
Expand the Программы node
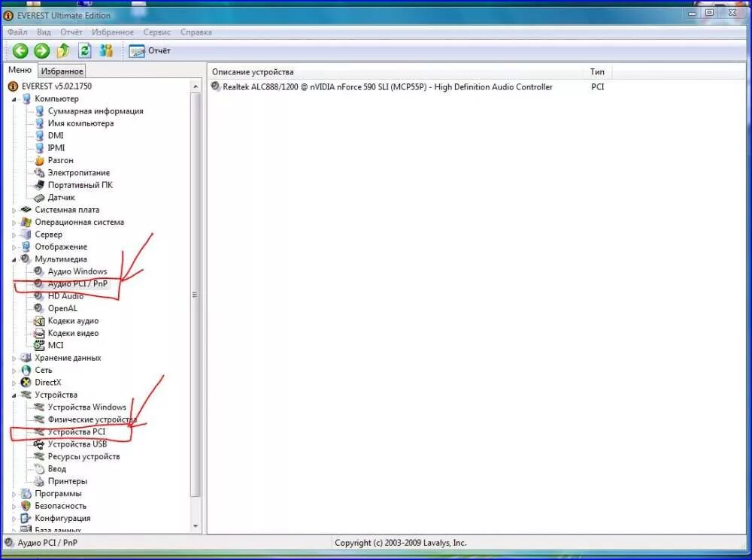[x=14, y=494]
